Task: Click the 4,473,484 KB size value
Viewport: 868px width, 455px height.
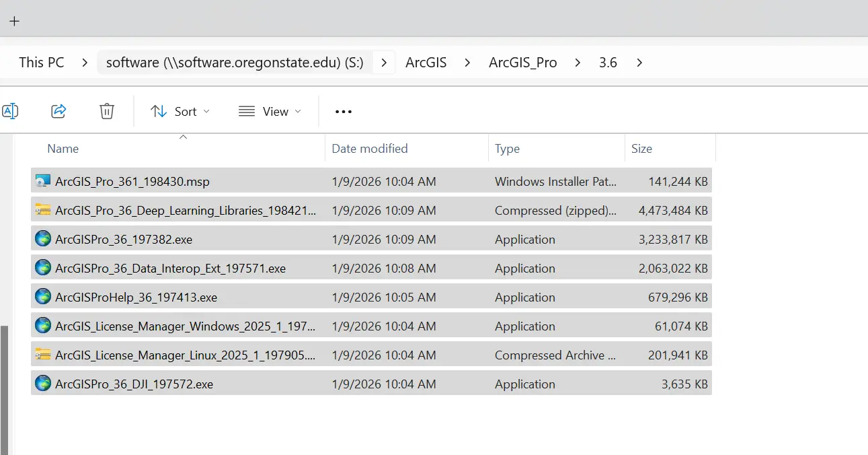Action: pos(673,210)
